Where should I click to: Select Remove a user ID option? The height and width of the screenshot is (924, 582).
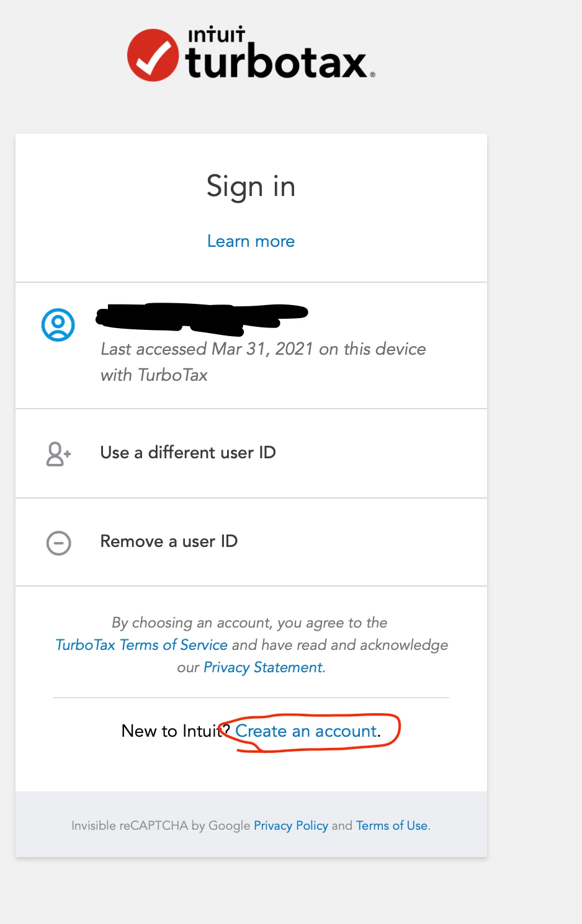pos(251,542)
